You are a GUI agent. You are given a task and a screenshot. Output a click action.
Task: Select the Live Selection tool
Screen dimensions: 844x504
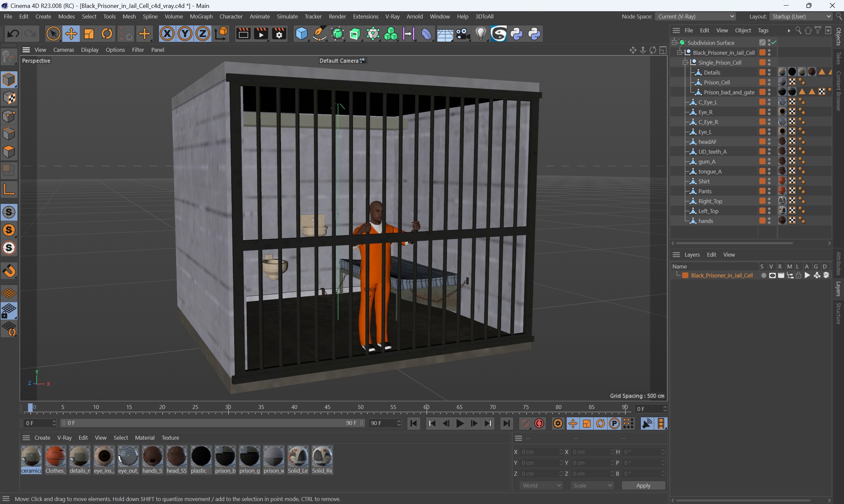click(53, 34)
